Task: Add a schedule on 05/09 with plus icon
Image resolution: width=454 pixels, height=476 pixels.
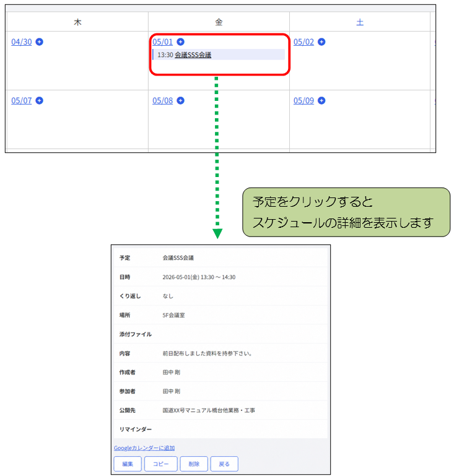Action: pyautogui.click(x=321, y=100)
